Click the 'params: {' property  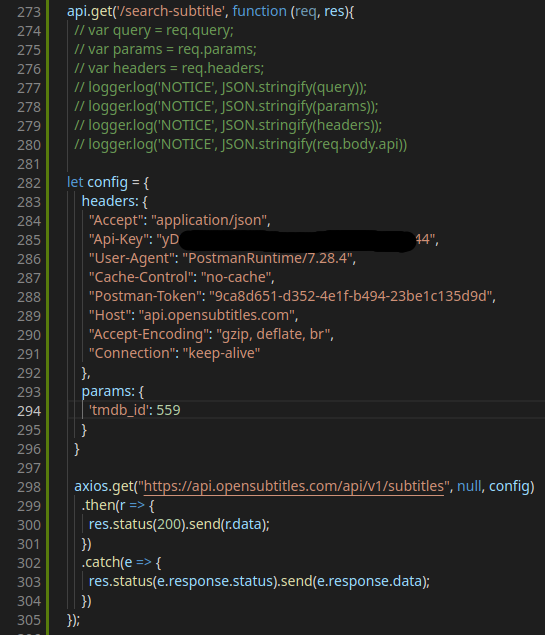click(x=113, y=392)
